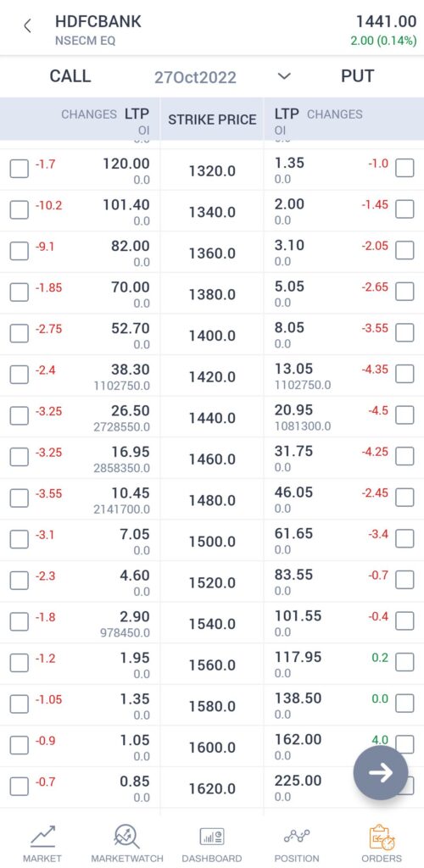The width and height of the screenshot is (424, 868).
Task: Expand the expiry date dropdown chevron
Action: pyautogui.click(x=284, y=76)
